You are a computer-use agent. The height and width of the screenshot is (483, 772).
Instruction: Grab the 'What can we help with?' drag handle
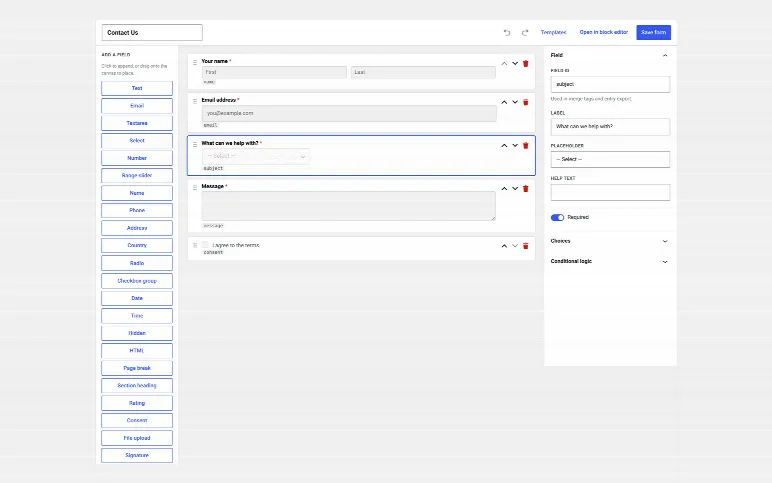195,145
